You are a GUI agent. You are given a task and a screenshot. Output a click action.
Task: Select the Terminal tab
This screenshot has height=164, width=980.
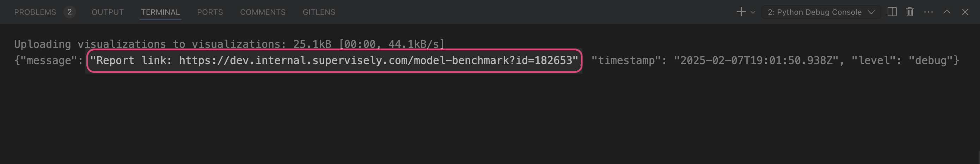160,12
